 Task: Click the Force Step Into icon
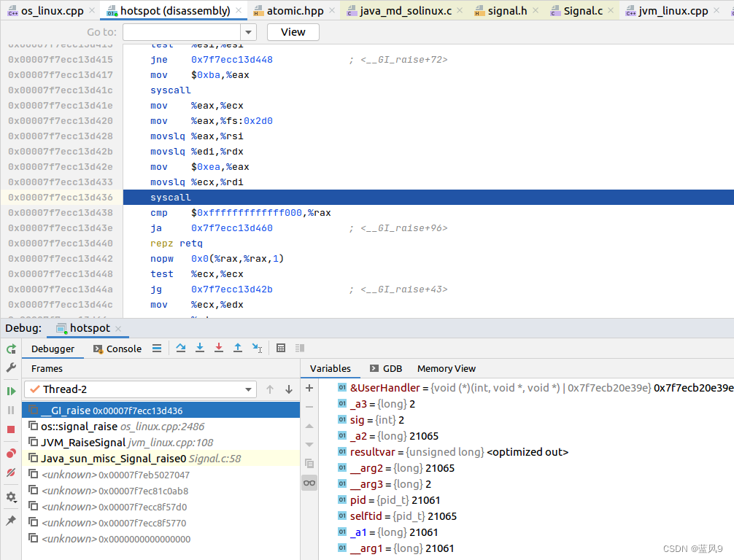[x=219, y=348]
